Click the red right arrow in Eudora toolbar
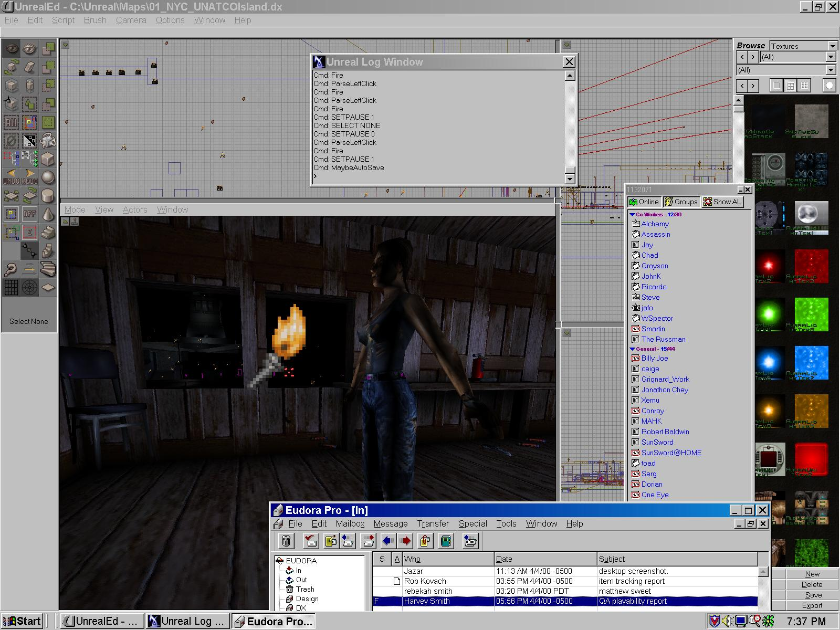This screenshot has height=630, width=840. (x=405, y=541)
